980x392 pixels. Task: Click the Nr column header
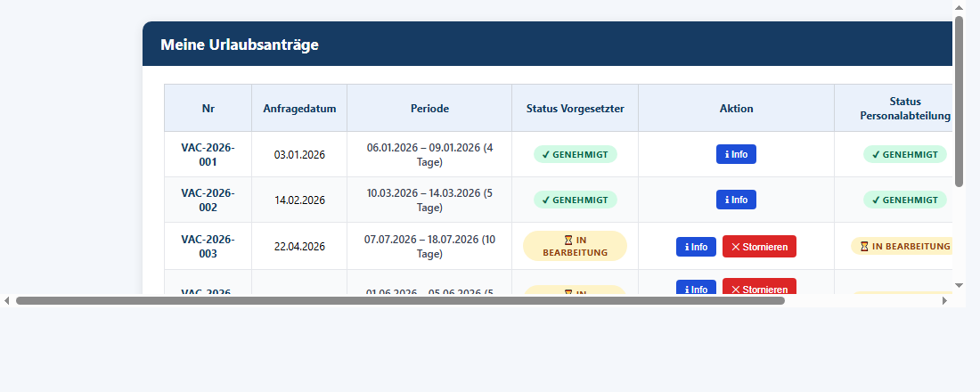pos(208,108)
